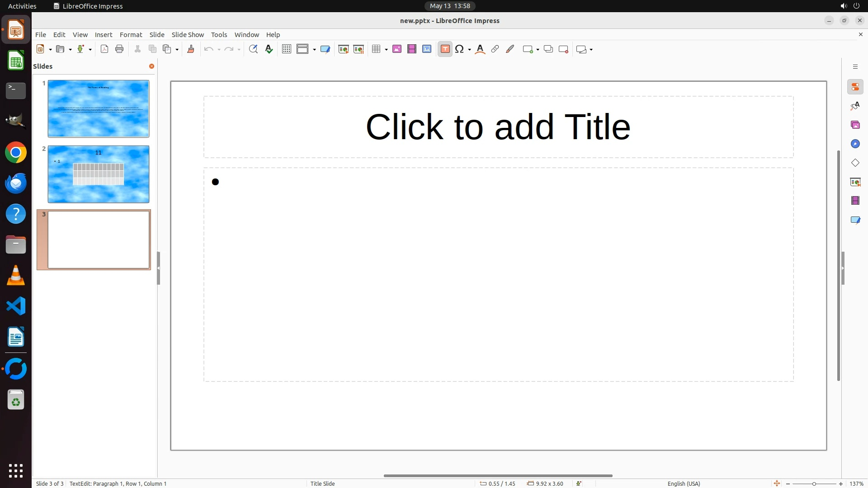Click the Insert Chart icon
The width and height of the screenshot is (868, 488).
pyautogui.click(x=427, y=49)
